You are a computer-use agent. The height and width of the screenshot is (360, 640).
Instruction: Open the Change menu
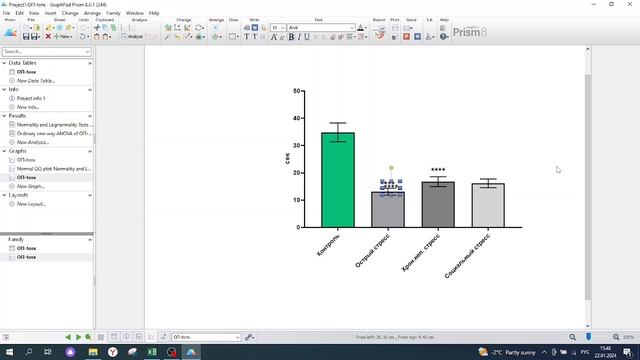[70, 13]
